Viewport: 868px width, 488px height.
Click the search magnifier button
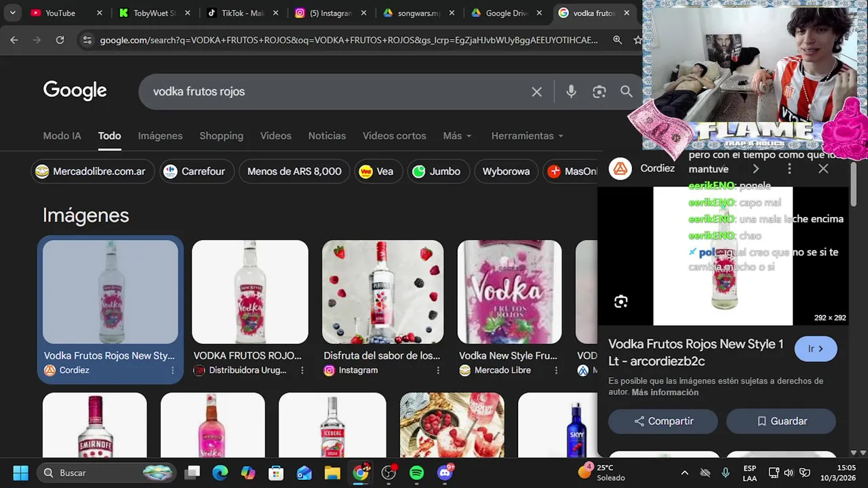[626, 91]
